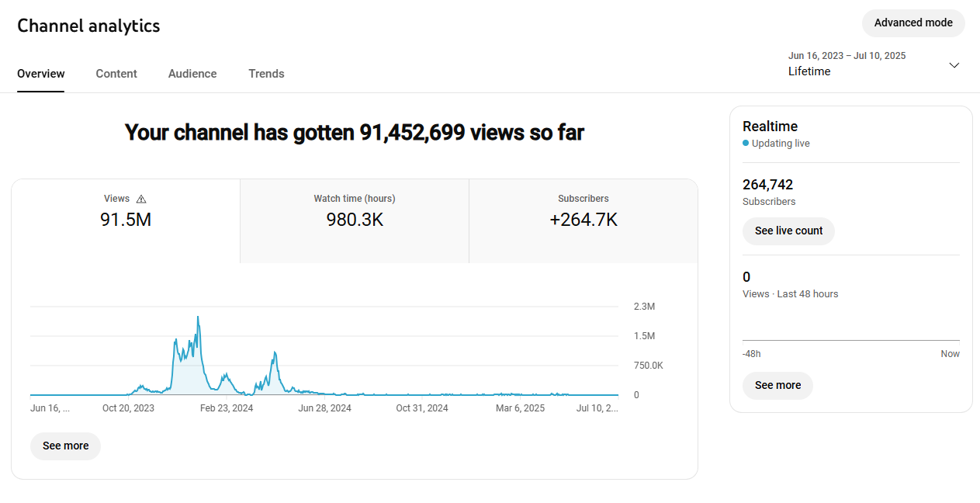
Task: Click the second peak on the views chart
Action: tap(275, 353)
